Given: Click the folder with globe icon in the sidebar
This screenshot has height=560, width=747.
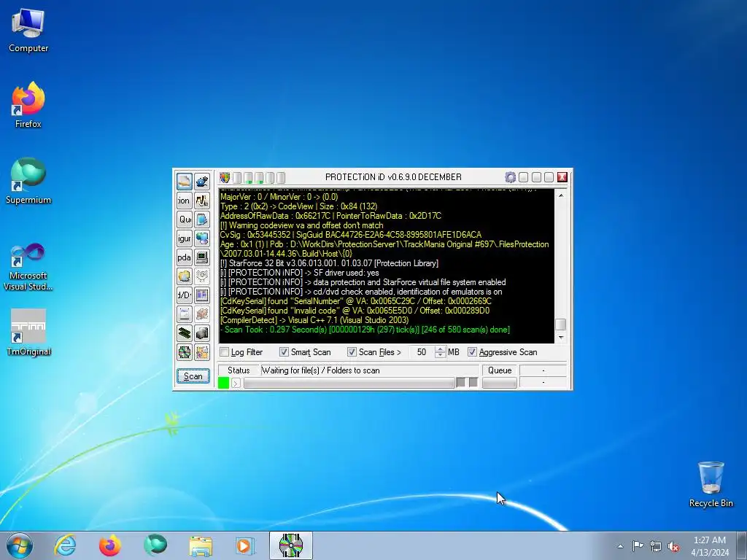Looking at the screenshot, I should coord(185,276).
